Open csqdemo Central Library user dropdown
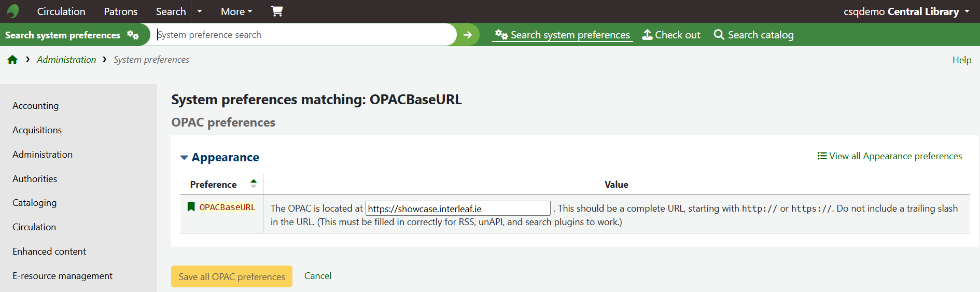The width and height of the screenshot is (980, 292). pyautogui.click(x=906, y=11)
